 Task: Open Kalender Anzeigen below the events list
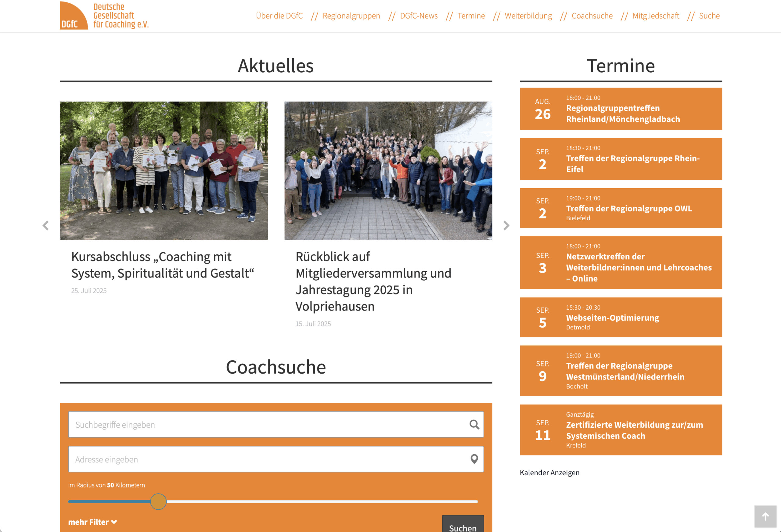click(549, 473)
